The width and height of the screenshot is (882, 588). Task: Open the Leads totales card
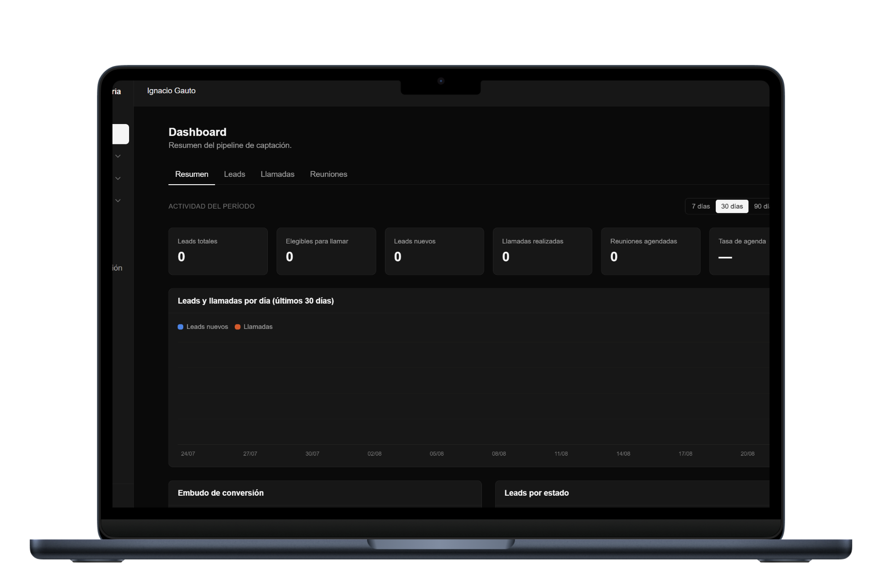pos(218,251)
